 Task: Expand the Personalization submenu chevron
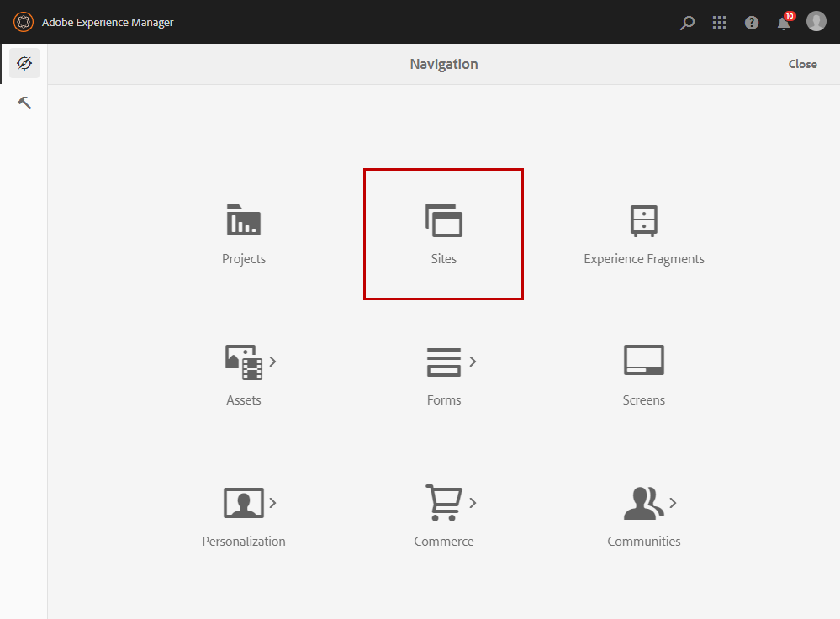(272, 503)
